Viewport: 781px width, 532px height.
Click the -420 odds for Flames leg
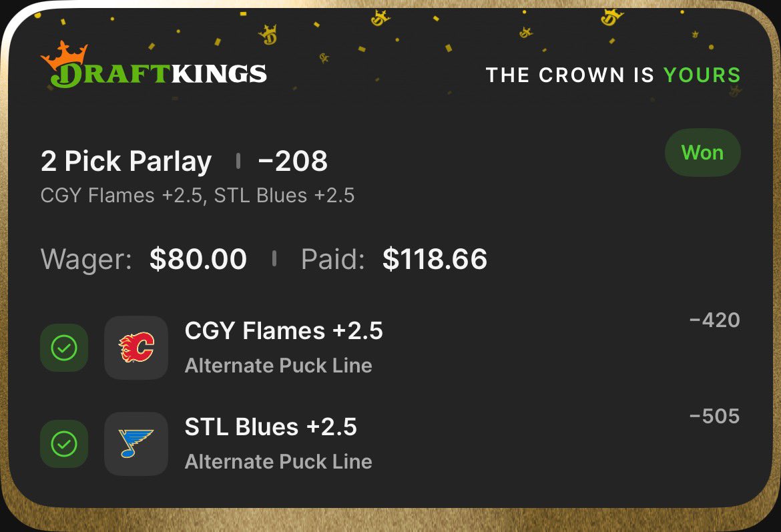point(714,320)
